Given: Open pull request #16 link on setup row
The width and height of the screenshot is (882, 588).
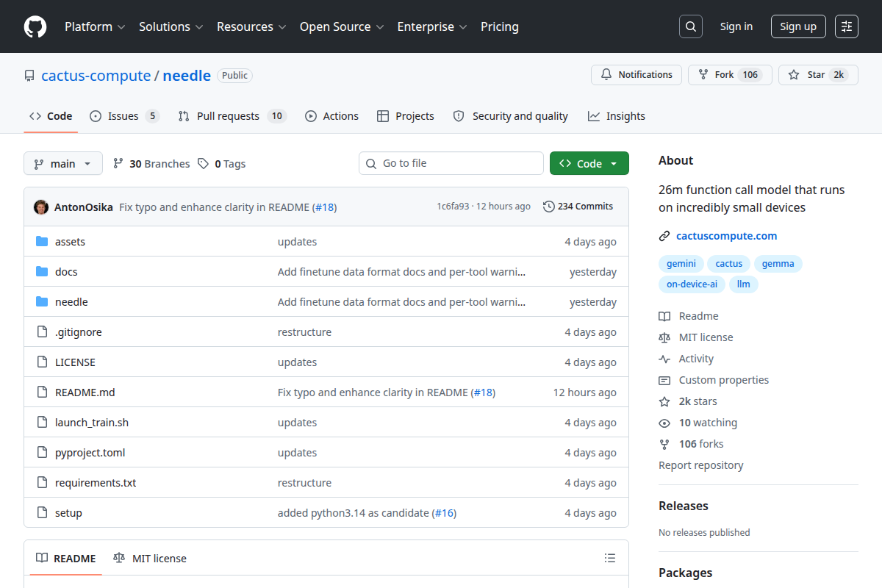Looking at the screenshot, I should point(444,513).
